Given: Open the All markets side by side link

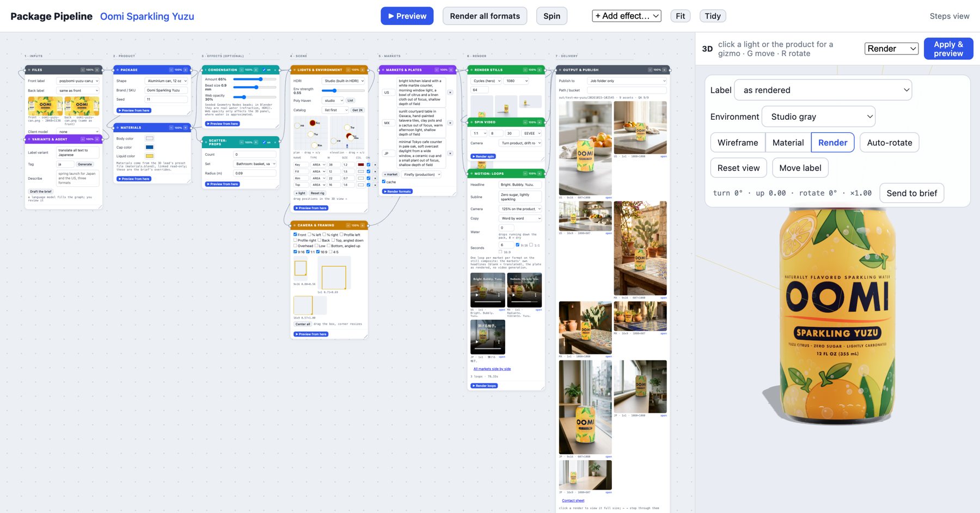Looking at the screenshot, I should (x=492, y=369).
